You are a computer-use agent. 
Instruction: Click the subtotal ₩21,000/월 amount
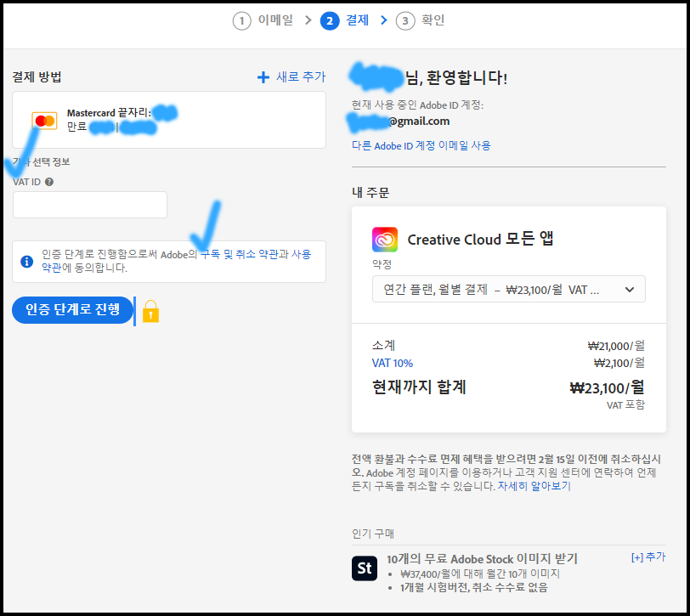(x=616, y=346)
